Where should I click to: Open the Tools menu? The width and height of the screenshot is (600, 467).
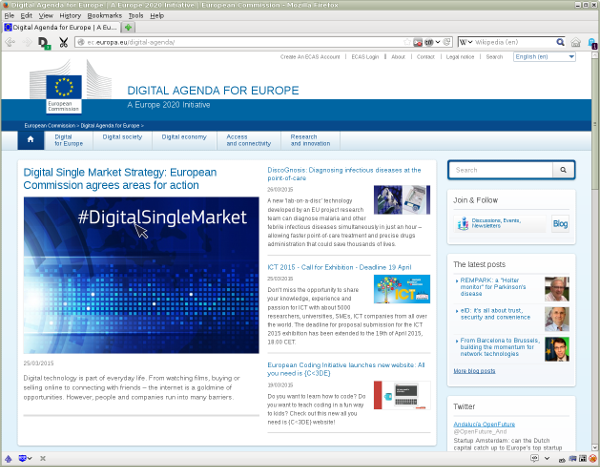click(x=135, y=15)
